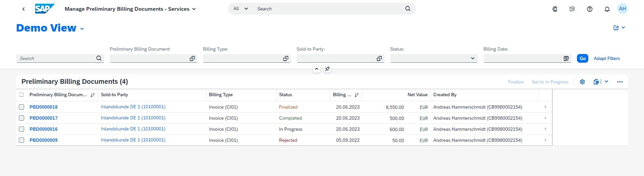Click the Preliminary Billing Document filter field
The width and height of the screenshot is (644, 176).
149,58
